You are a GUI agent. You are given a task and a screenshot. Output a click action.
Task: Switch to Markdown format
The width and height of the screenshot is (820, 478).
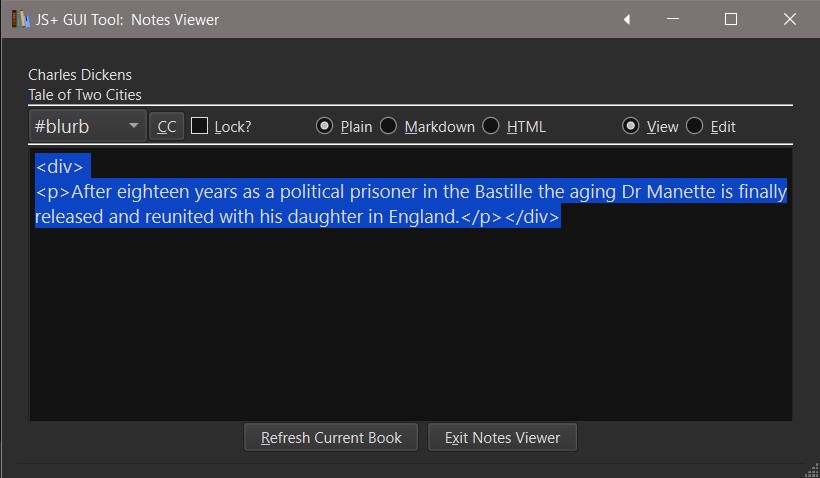(x=388, y=126)
